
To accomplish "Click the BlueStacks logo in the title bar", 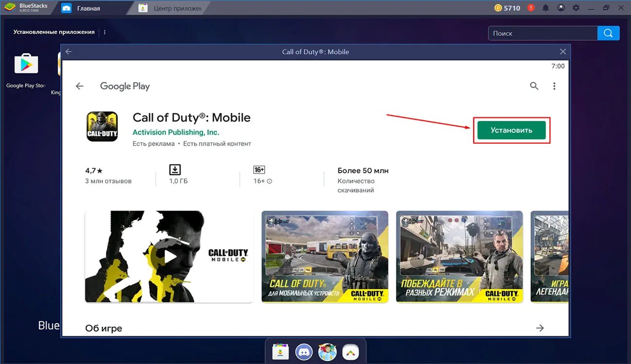I will click(x=9, y=8).
